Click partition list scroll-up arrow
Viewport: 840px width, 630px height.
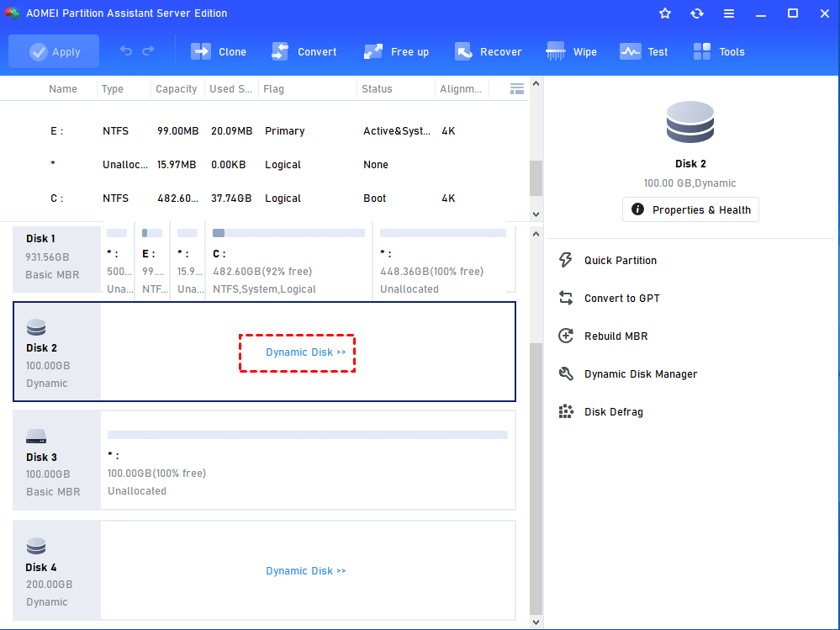pyautogui.click(x=536, y=83)
